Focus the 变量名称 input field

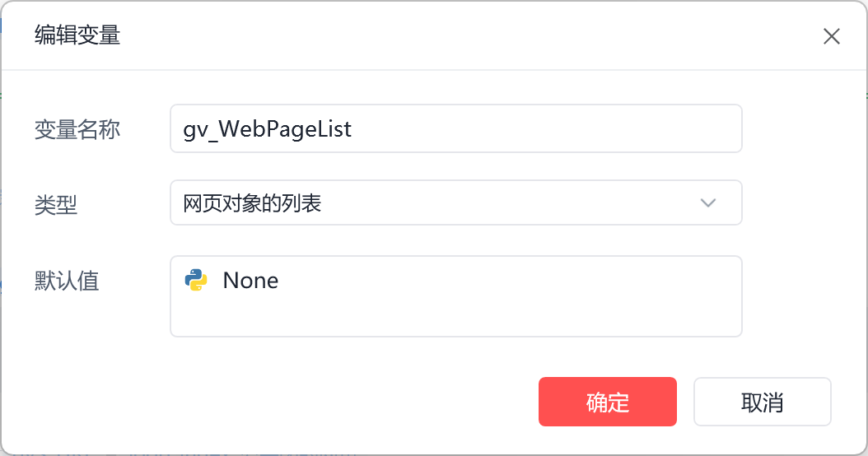[455, 128]
